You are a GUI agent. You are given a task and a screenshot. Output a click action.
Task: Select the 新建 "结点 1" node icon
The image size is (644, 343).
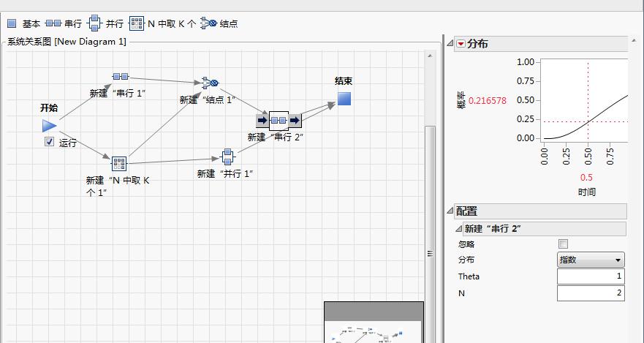coord(210,83)
